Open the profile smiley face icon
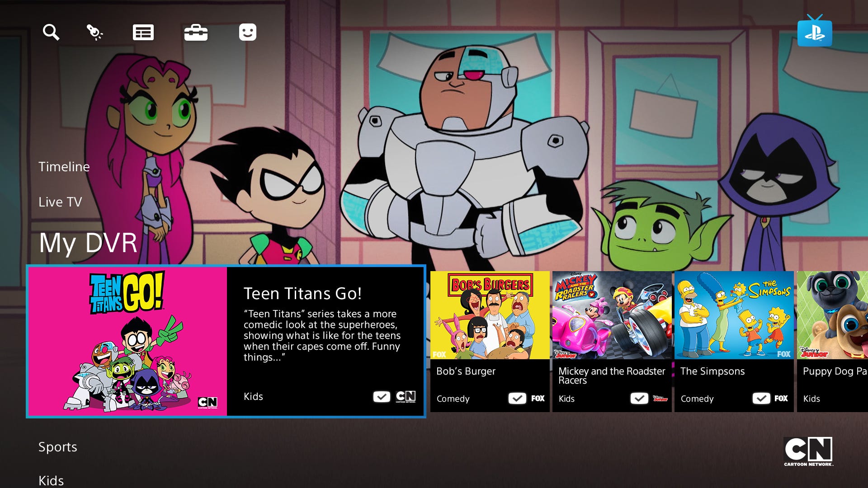The height and width of the screenshot is (488, 868). coord(248,32)
